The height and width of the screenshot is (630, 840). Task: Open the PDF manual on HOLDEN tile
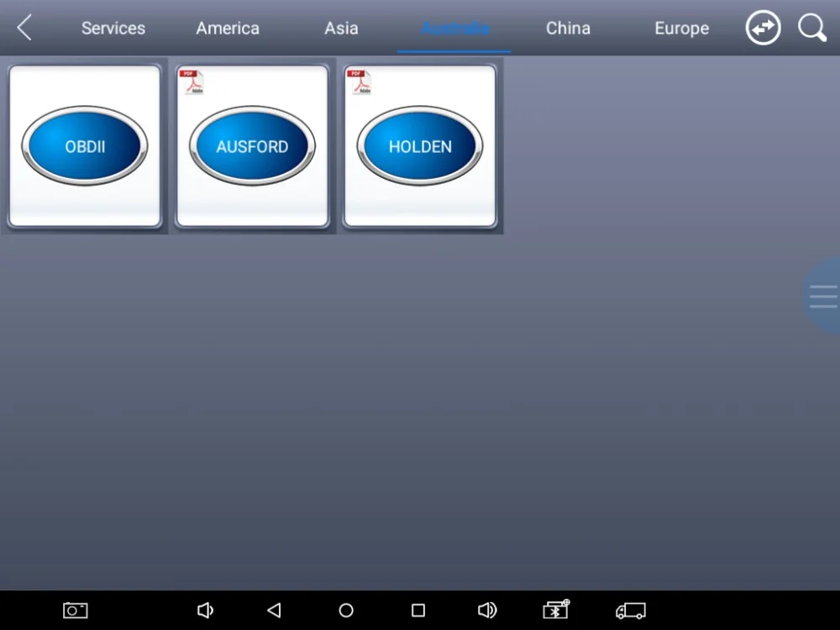coord(360,82)
